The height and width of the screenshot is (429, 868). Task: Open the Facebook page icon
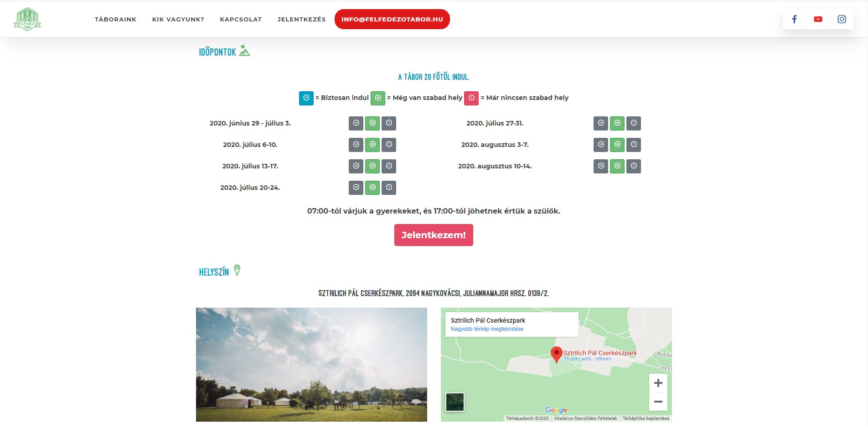(x=794, y=19)
